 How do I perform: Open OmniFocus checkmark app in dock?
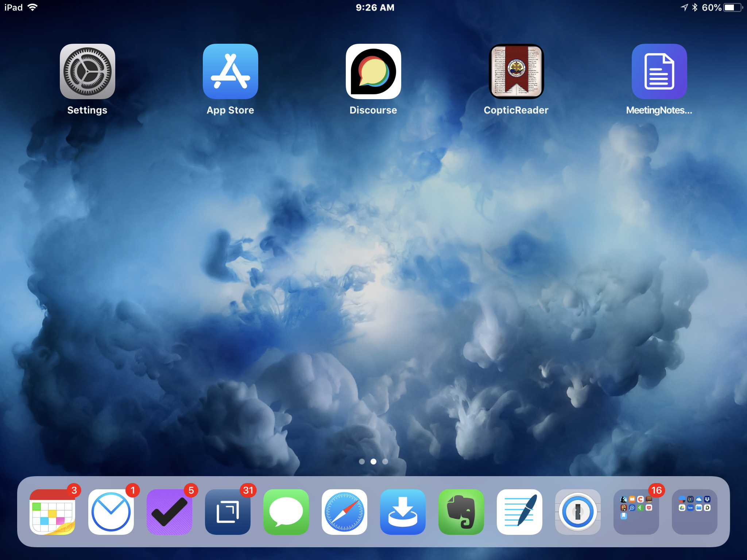(169, 512)
